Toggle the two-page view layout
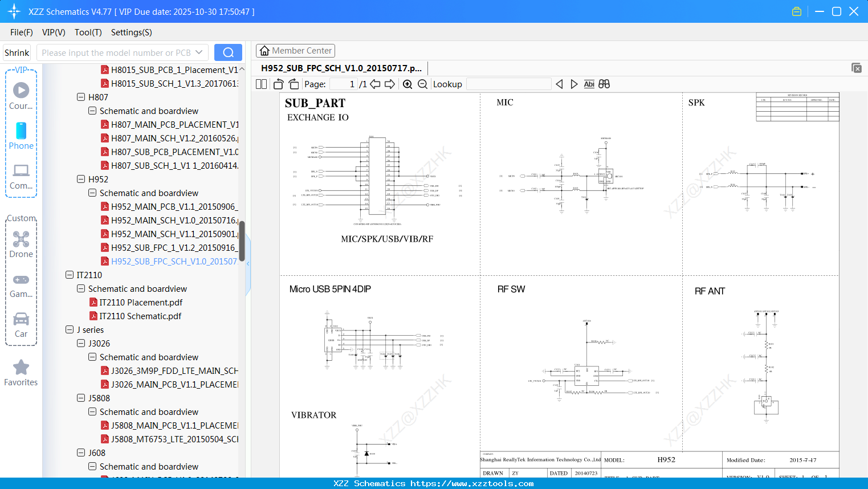This screenshot has height=489, width=868. point(261,84)
